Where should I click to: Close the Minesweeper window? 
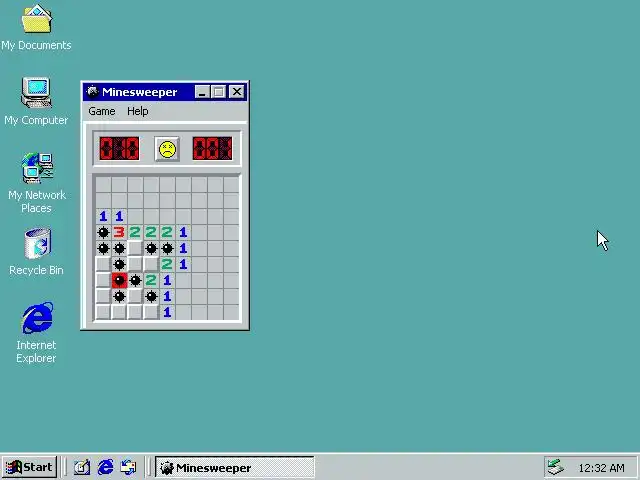(237, 92)
